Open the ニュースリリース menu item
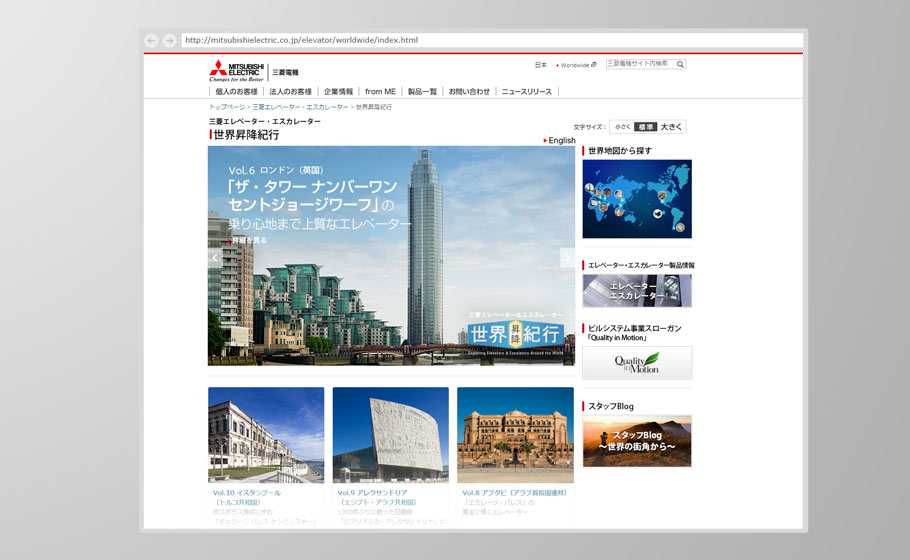 (526, 92)
